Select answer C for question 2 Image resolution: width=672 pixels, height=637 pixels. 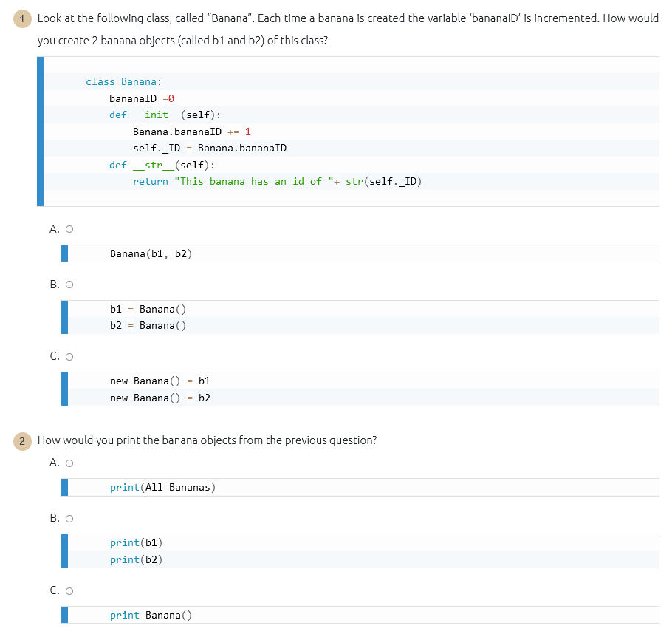(x=69, y=590)
